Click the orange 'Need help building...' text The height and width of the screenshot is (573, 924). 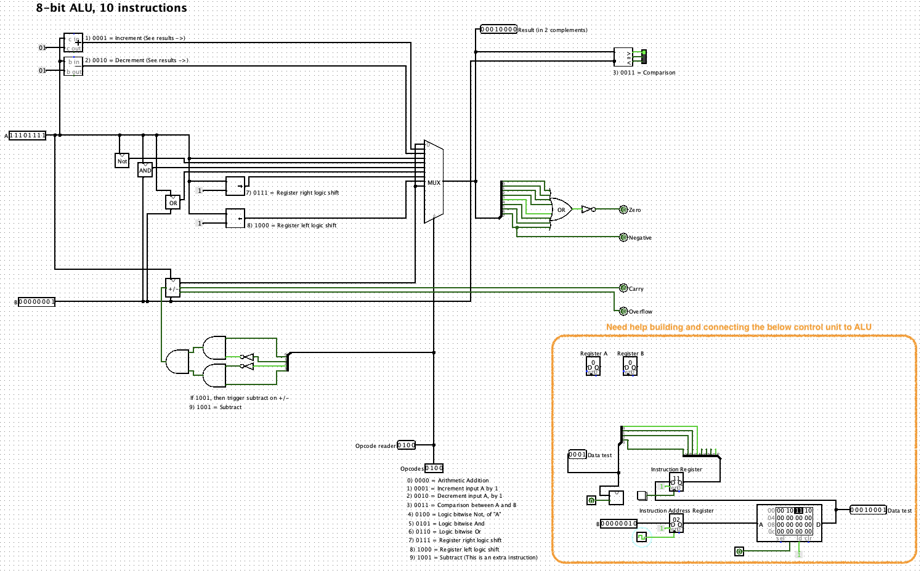click(x=739, y=327)
